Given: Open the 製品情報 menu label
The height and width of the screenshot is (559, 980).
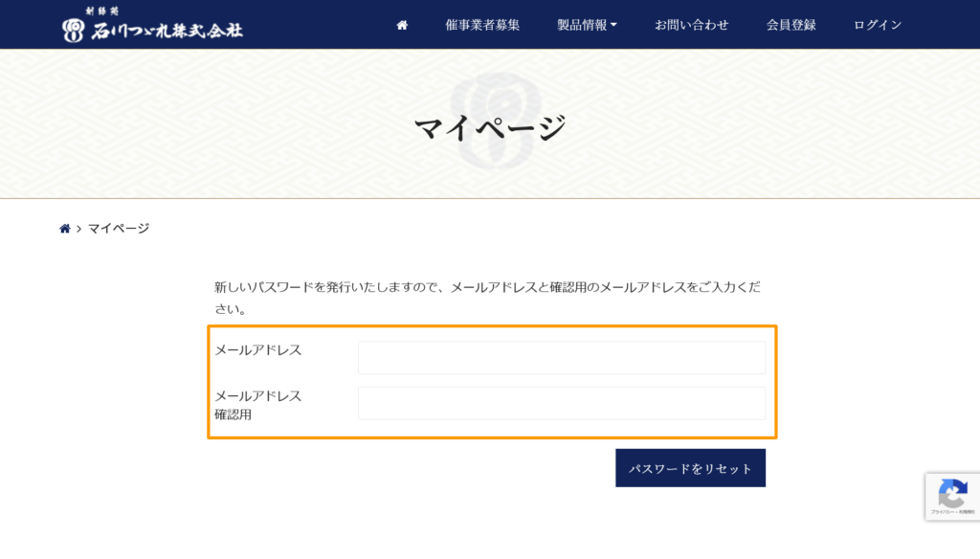Looking at the screenshot, I should coord(582,25).
